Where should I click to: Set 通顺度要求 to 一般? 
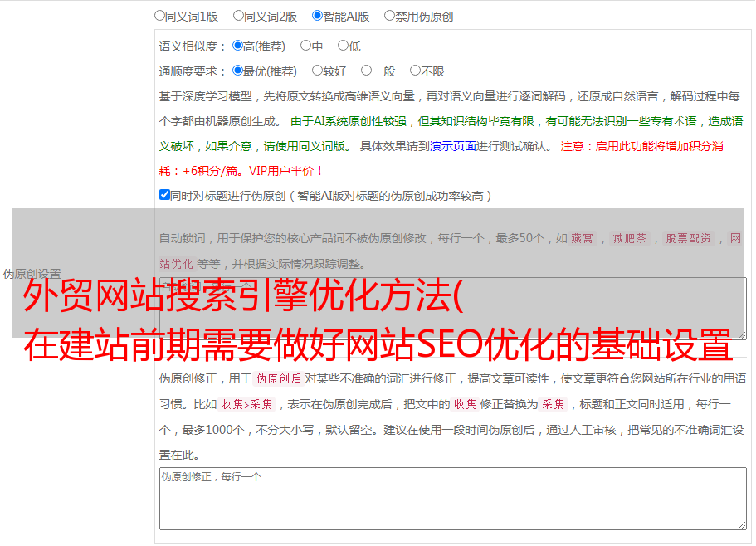367,71
